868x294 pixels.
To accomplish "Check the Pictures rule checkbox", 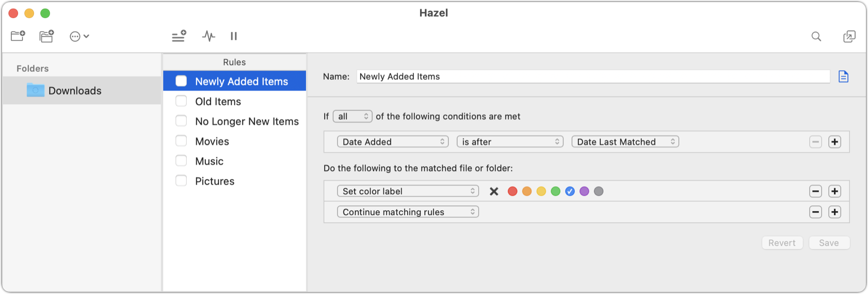I will click(181, 181).
